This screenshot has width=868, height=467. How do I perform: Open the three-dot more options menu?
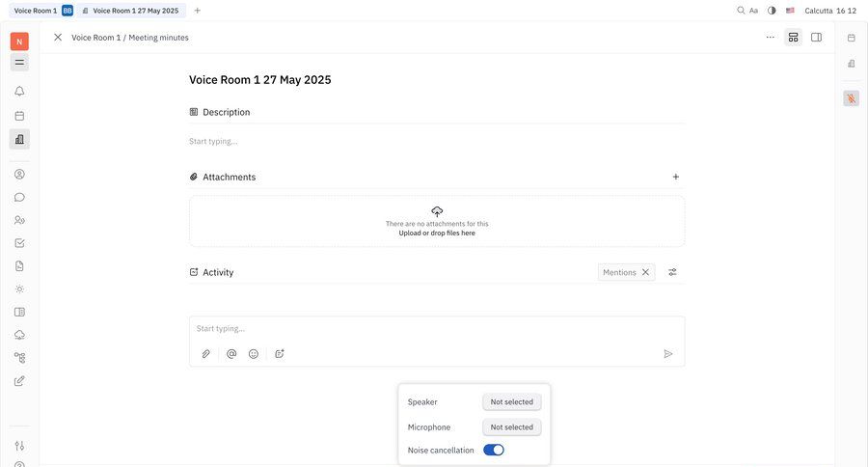770,38
